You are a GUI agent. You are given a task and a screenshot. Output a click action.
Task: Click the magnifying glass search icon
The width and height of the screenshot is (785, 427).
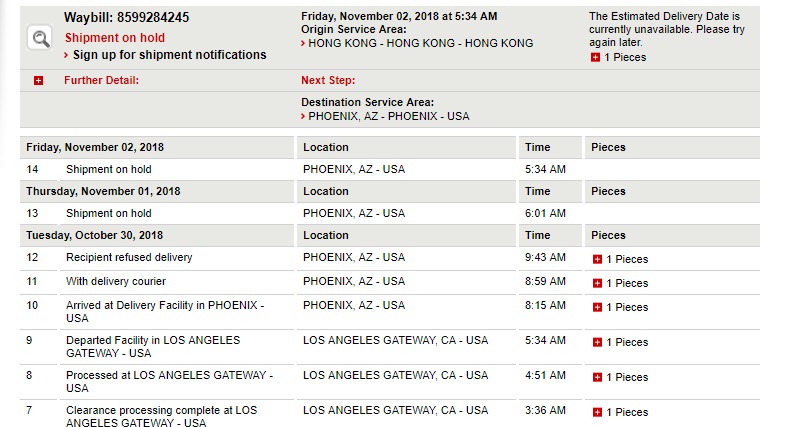coord(40,38)
